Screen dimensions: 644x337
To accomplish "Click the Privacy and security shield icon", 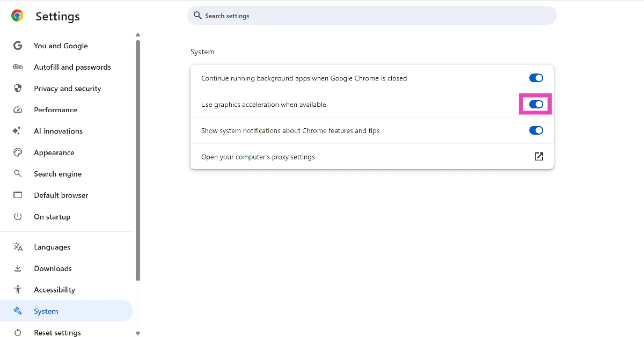I will [x=18, y=89].
